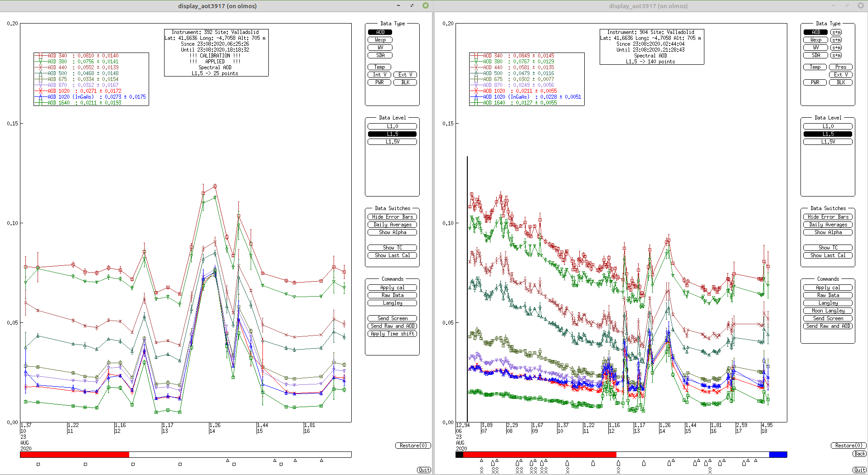
Task: Click Send Screen in right window
Action: point(828,318)
